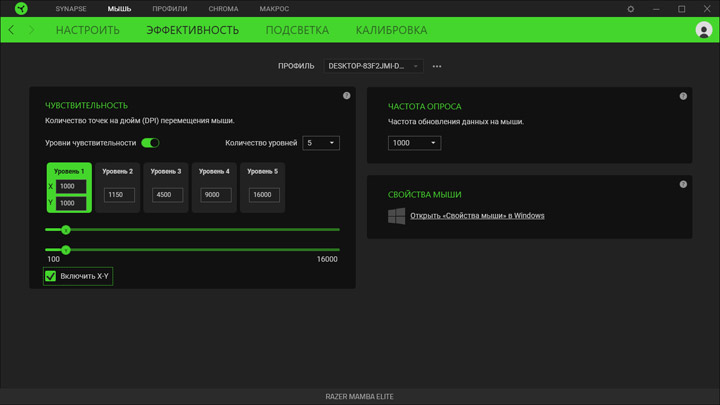Viewport: 720px width, 405px height.
Task: Open the polling rate 1000 dropdown
Action: tap(414, 143)
